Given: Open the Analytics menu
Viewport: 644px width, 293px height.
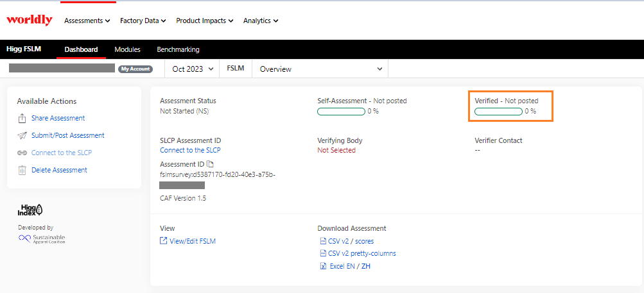Looking at the screenshot, I should [x=260, y=21].
